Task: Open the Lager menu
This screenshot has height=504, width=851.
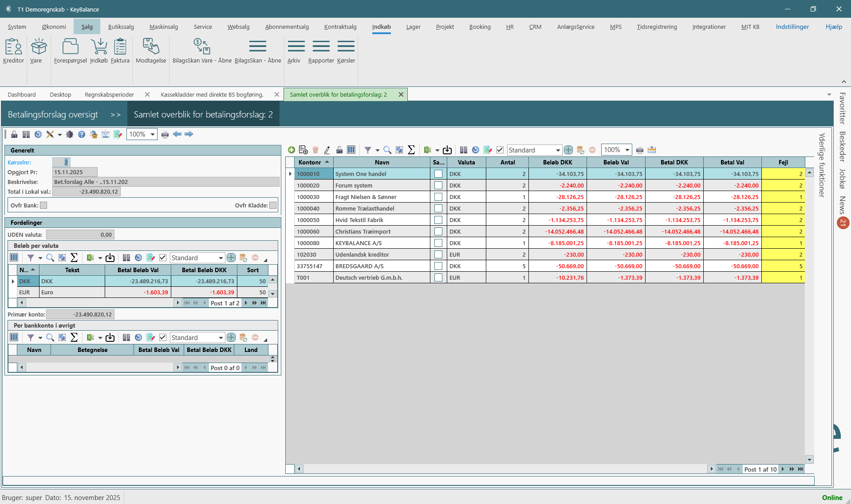Action: click(413, 27)
